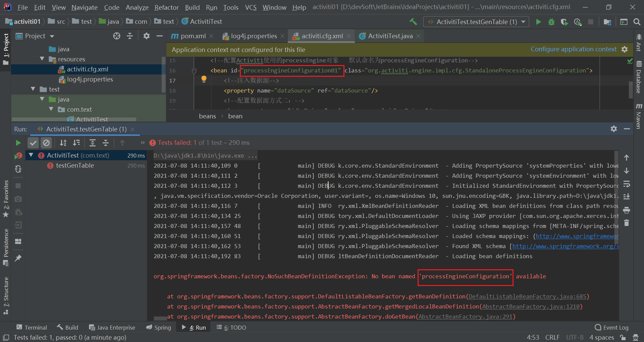
Task: Clear console with trash icon
Action: 627,223
